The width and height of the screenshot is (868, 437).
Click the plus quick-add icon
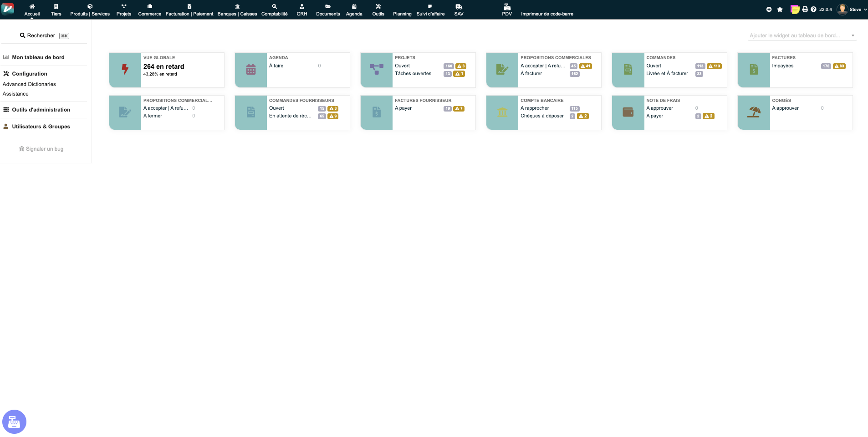(769, 10)
